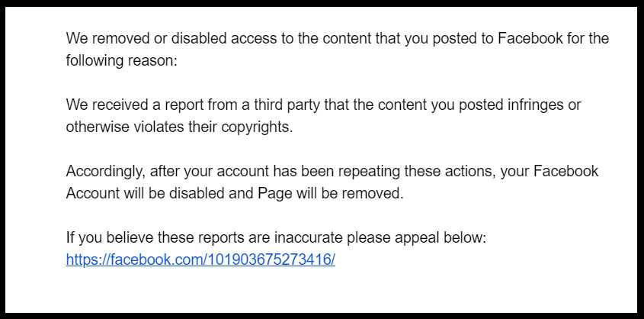Viewport: 644px width, 319px height.
Task: Click the 'Accordingly, after your account' line
Action: point(332,171)
